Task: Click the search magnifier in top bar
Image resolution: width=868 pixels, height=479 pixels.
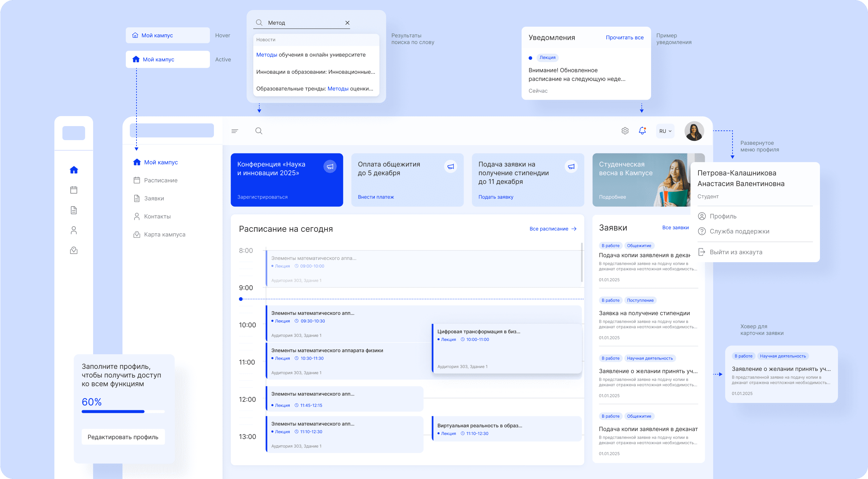Action: [x=259, y=131]
